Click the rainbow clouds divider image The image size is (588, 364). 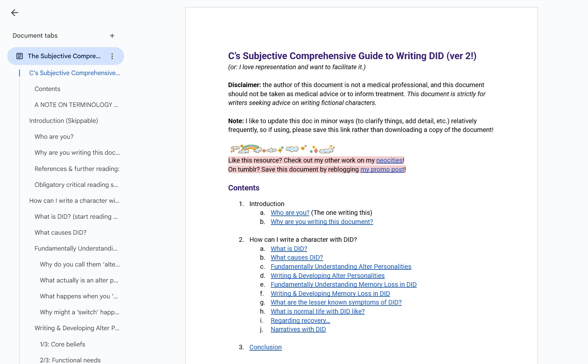(x=282, y=149)
